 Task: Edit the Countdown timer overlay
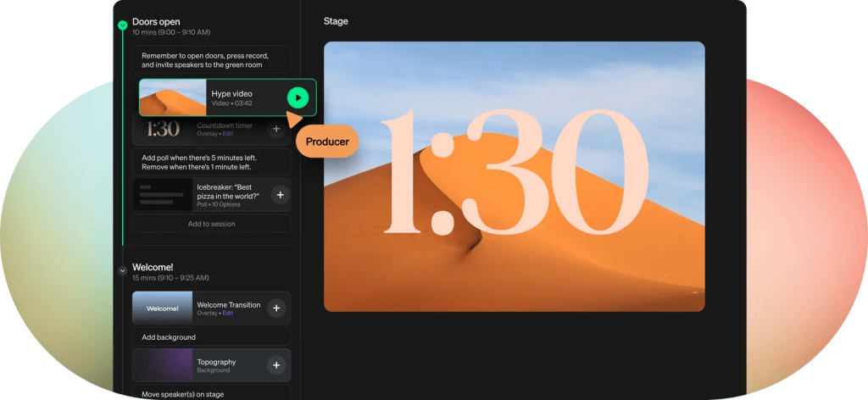coord(227,134)
